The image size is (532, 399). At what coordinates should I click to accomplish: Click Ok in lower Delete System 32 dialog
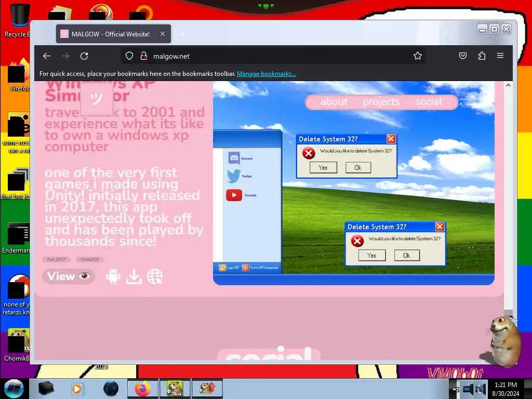pos(407,255)
